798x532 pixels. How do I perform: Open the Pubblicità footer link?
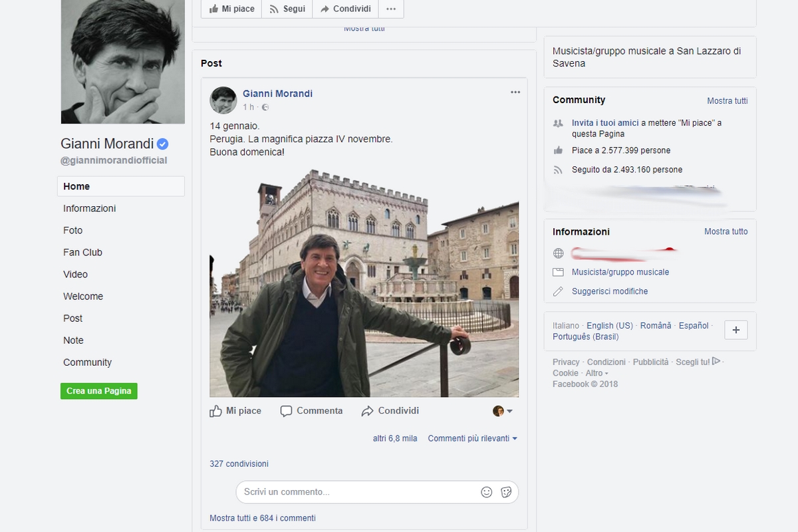651,362
